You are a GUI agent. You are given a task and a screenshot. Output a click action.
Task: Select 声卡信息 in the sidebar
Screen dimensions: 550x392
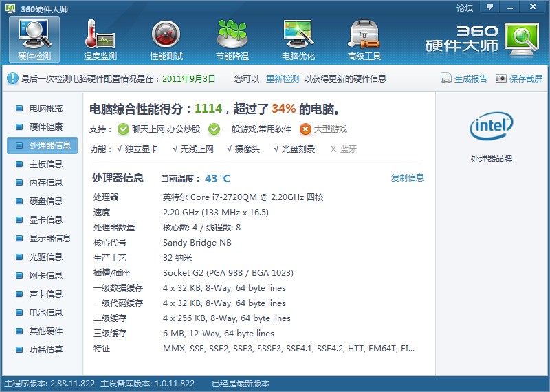42,294
